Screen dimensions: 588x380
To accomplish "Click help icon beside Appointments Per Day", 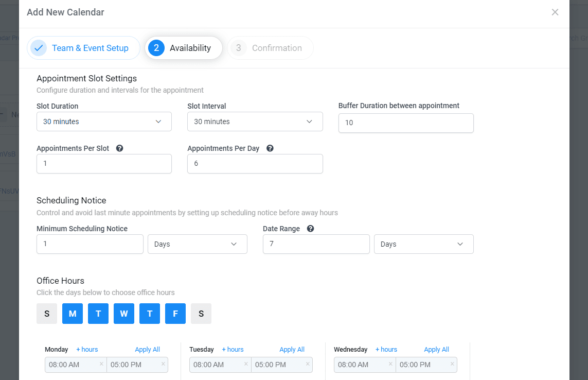I will 270,148.
